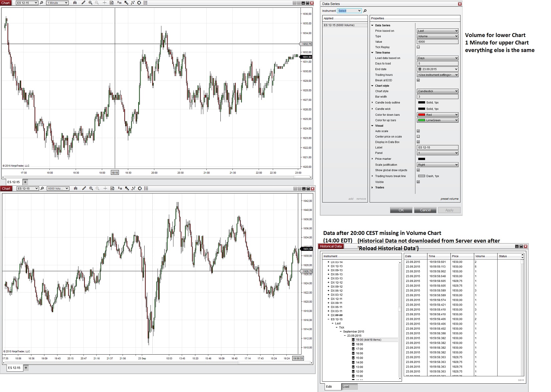Open the Price based on dropdown

click(437, 31)
